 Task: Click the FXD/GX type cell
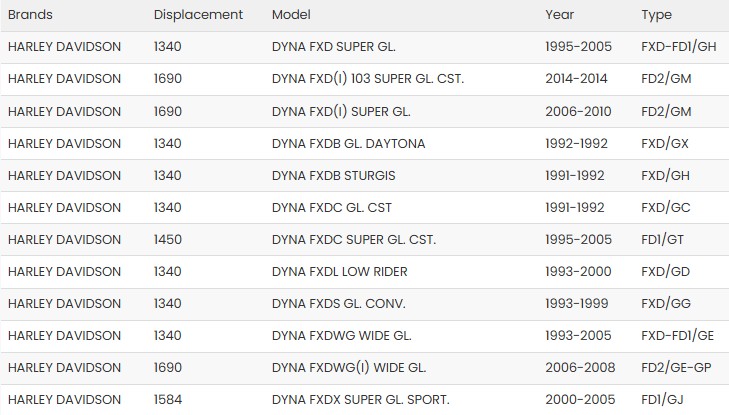(x=664, y=144)
